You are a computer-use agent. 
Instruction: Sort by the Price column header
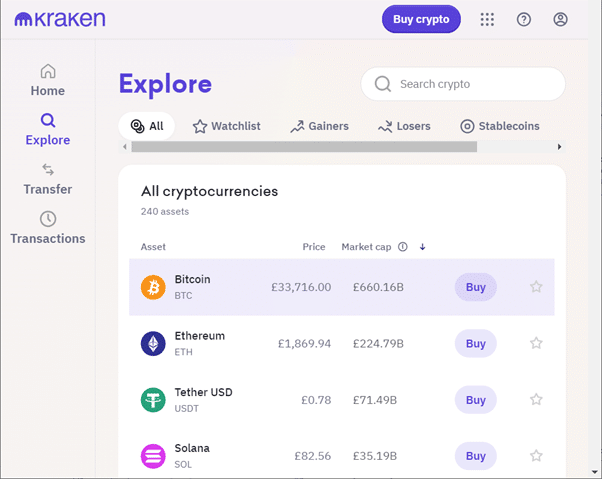click(x=314, y=247)
